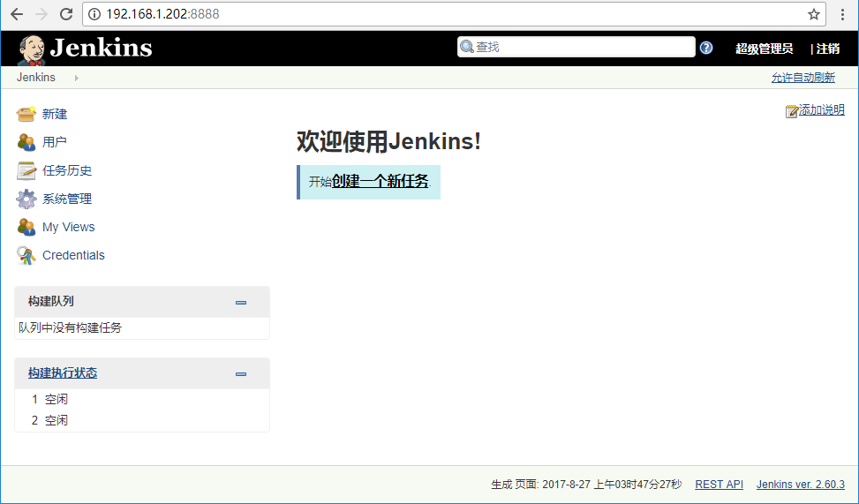Click the Jenkins breadcrumb item
859x504 pixels.
pyautogui.click(x=35, y=78)
